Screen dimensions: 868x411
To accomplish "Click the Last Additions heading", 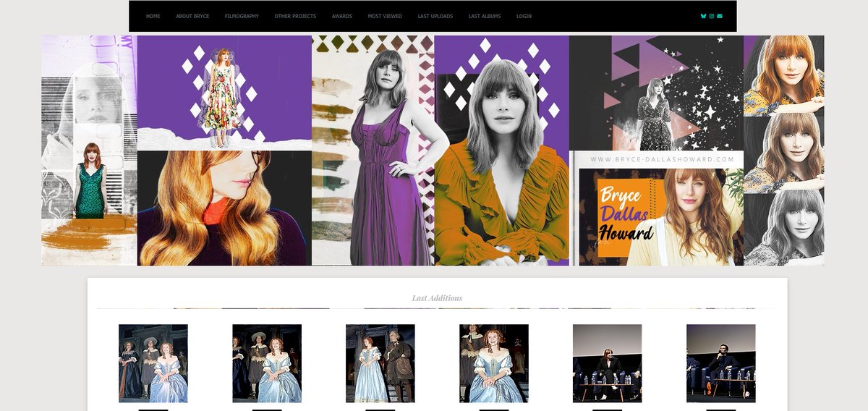I will [437, 298].
